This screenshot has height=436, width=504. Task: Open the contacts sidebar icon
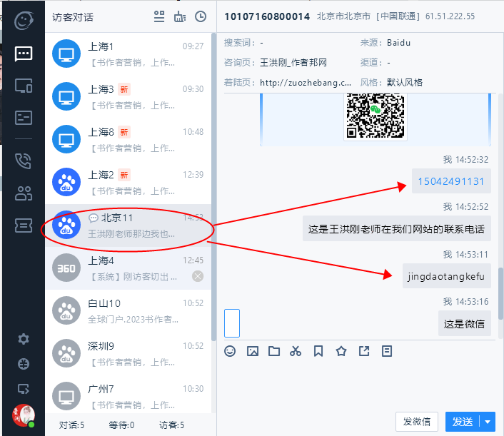point(23,193)
